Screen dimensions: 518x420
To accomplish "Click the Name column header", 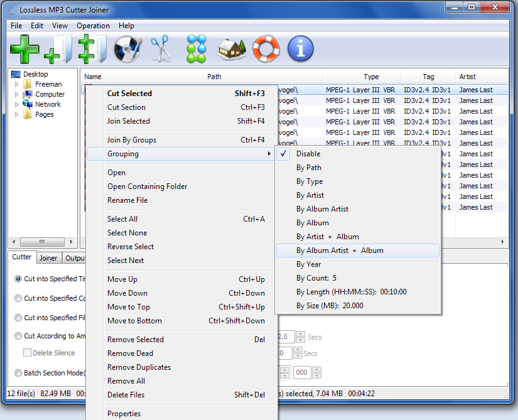I will coord(142,77).
